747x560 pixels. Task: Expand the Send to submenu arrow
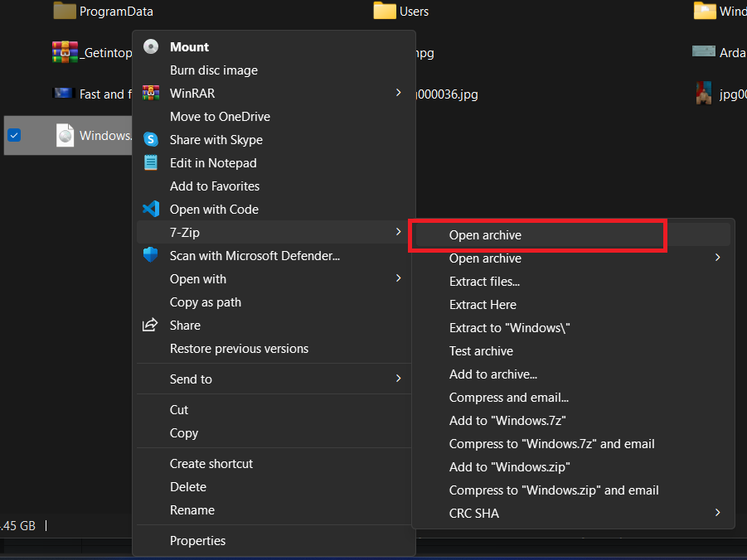click(399, 379)
